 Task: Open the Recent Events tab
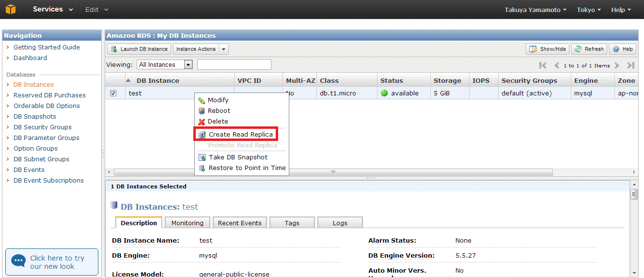[240, 223]
